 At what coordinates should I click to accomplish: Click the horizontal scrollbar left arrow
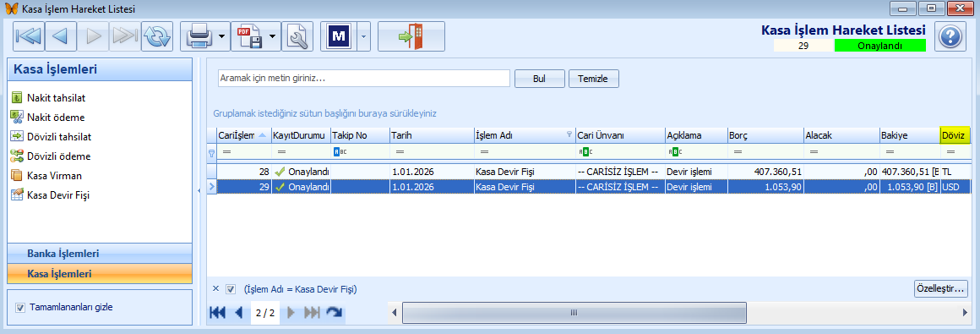[x=394, y=312]
